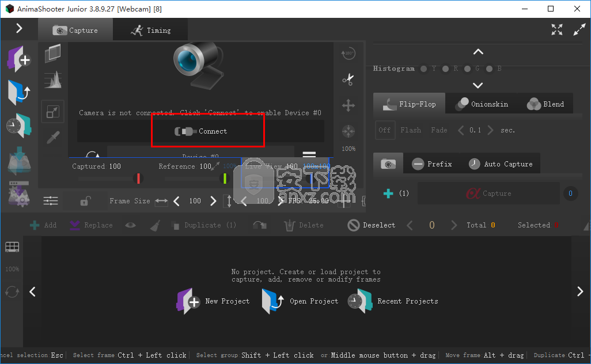Open the Prefix tab

pos(431,164)
